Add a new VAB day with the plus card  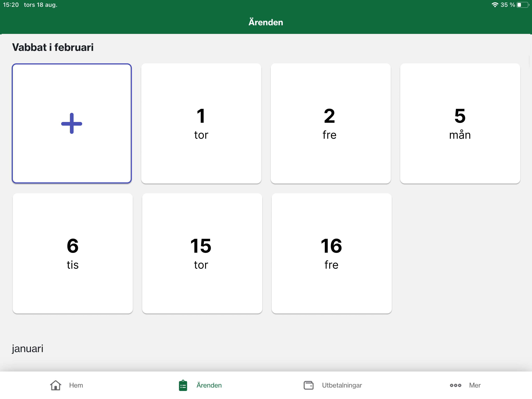72,124
